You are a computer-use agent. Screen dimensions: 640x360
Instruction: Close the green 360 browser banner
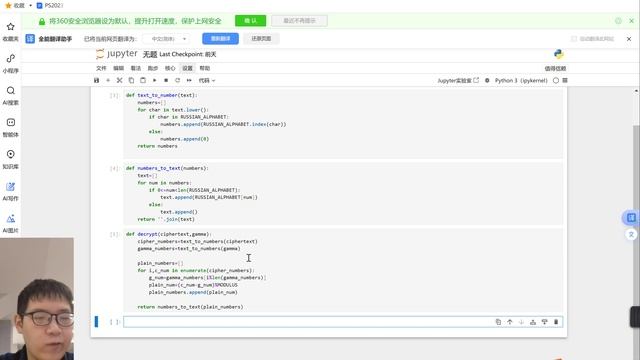click(x=631, y=21)
